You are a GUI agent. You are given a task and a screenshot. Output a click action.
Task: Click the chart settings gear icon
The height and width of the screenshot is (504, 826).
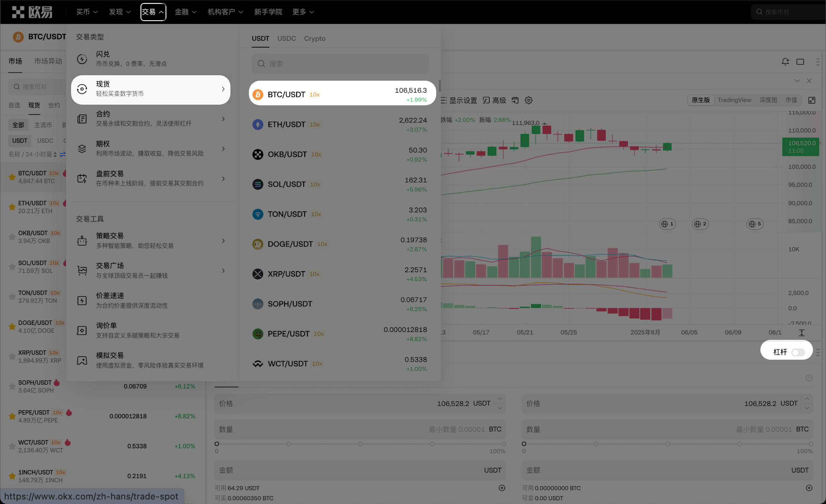click(529, 100)
